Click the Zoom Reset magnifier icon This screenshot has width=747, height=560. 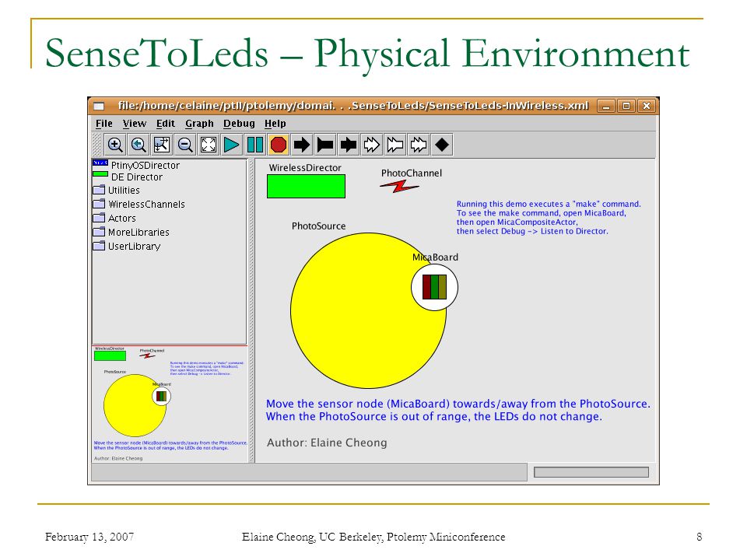[x=139, y=145]
